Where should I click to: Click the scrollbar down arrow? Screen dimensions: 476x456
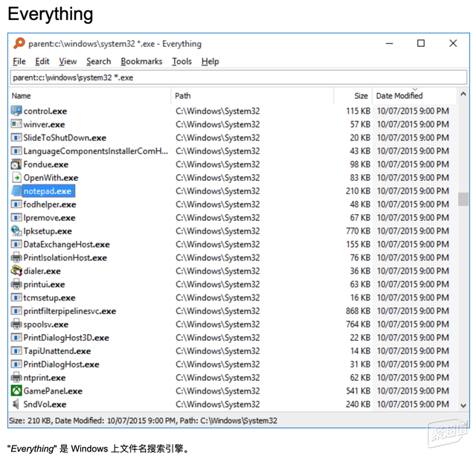463,405
